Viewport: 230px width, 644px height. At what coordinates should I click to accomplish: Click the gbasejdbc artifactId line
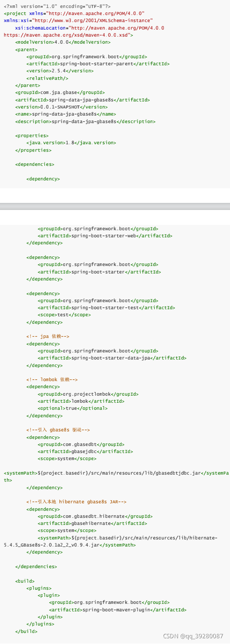pos(85,452)
